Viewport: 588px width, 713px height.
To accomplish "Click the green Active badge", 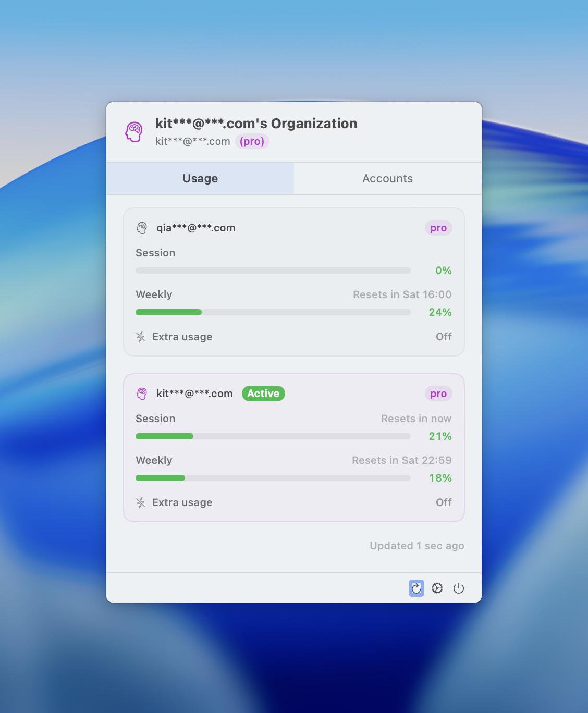I will click(263, 394).
